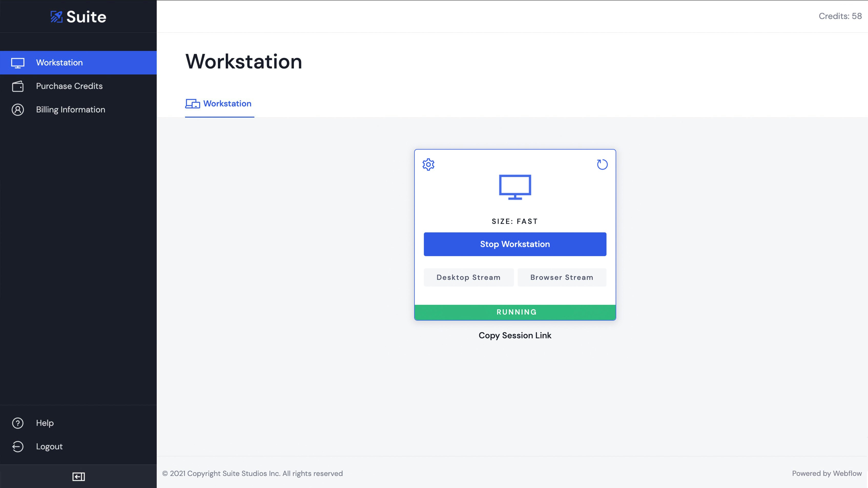Launch the Browser Stream
Image resolution: width=868 pixels, height=488 pixels.
coord(562,277)
